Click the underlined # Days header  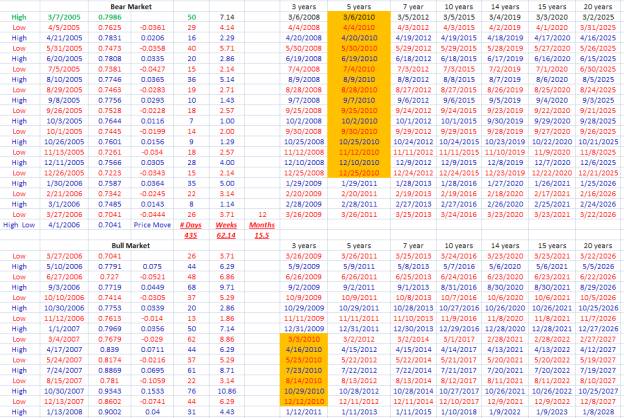pyautogui.click(x=191, y=225)
